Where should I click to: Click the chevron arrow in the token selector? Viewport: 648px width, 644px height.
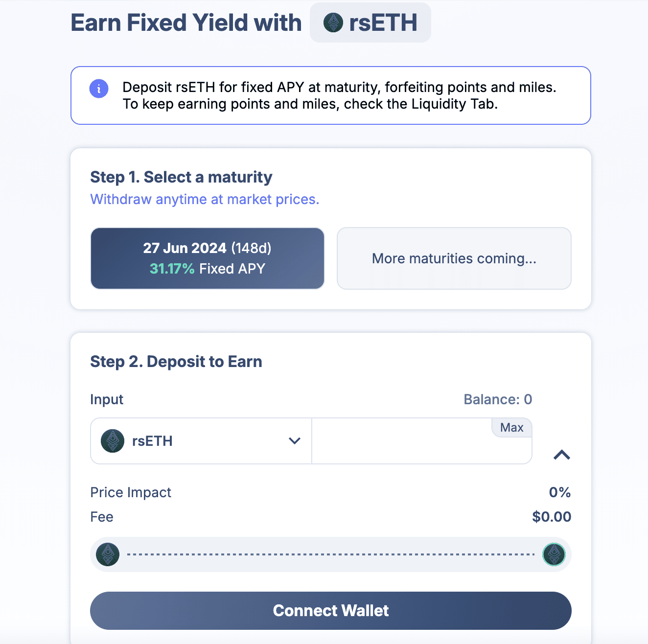(x=295, y=441)
